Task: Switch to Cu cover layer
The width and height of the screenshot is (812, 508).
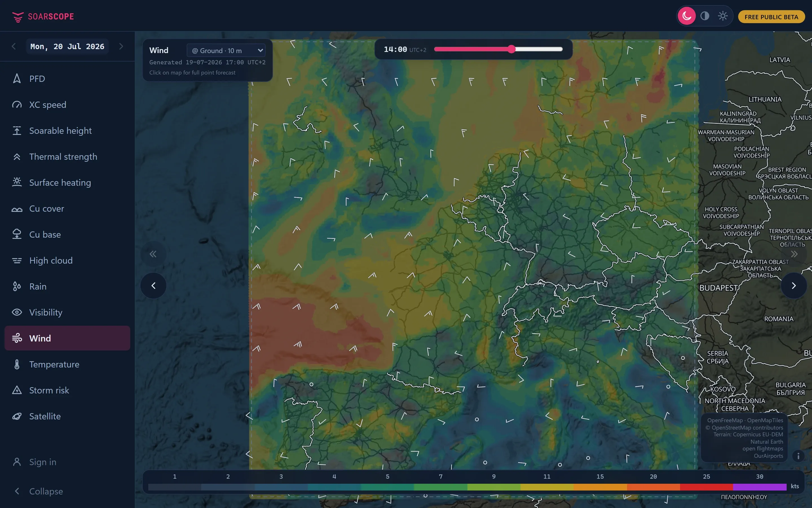Action: pyautogui.click(x=67, y=208)
